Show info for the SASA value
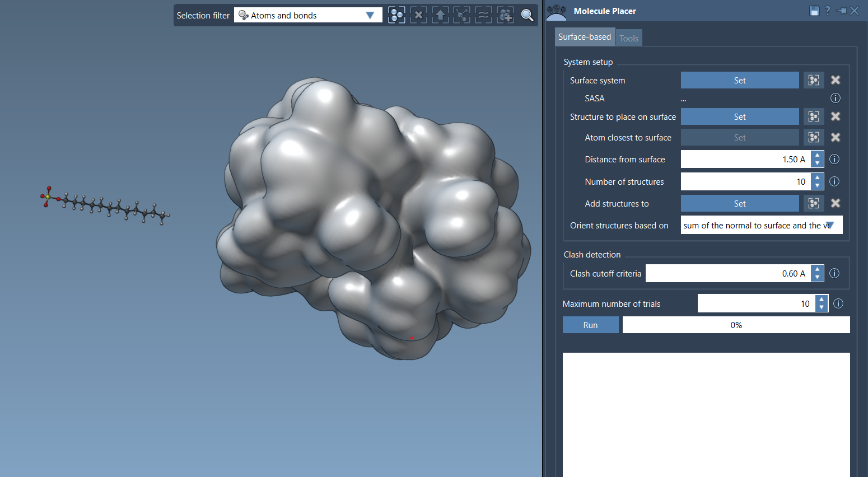Image resolution: width=868 pixels, height=477 pixels. tap(835, 98)
